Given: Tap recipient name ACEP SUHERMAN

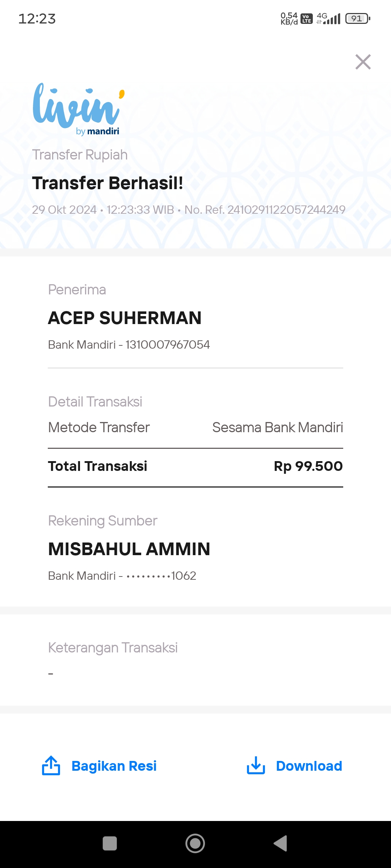Looking at the screenshot, I should point(125,318).
